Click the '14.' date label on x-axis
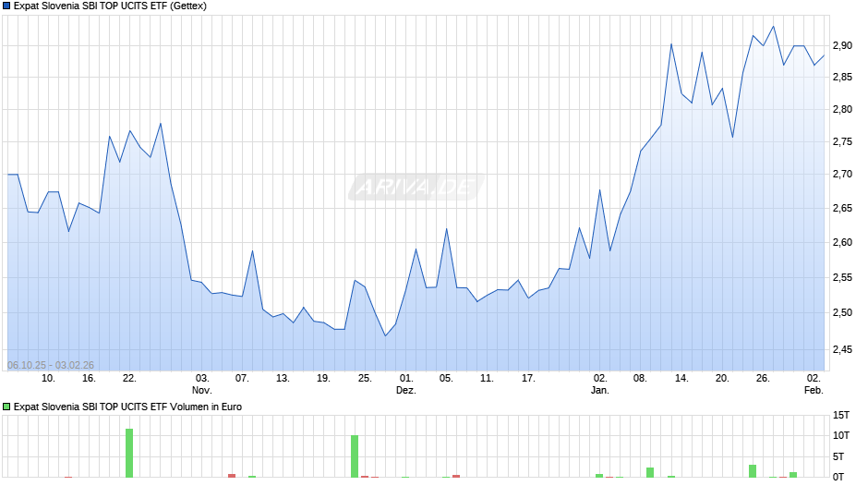Screen dimensions: 868x486 click(681, 379)
